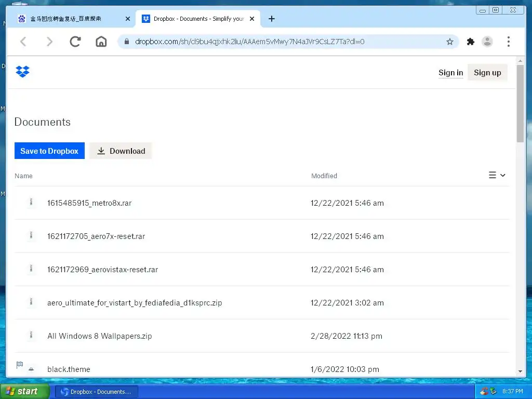Close the Baidu search tab

(x=128, y=19)
